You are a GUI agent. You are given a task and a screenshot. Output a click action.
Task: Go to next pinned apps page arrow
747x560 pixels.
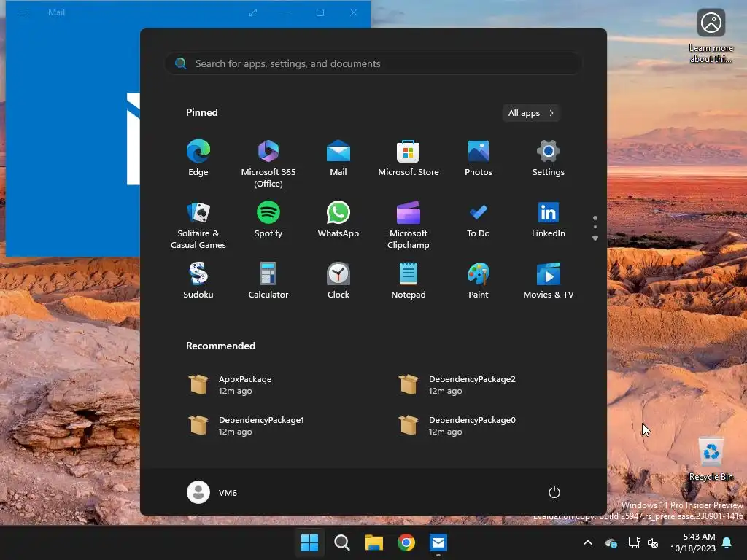point(595,238)
